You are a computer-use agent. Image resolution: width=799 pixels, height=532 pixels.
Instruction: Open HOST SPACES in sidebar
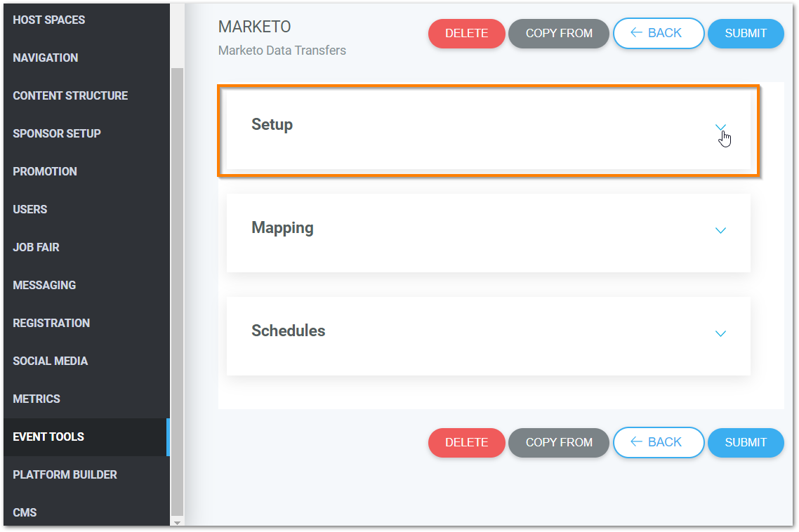(x=86, y=20)
